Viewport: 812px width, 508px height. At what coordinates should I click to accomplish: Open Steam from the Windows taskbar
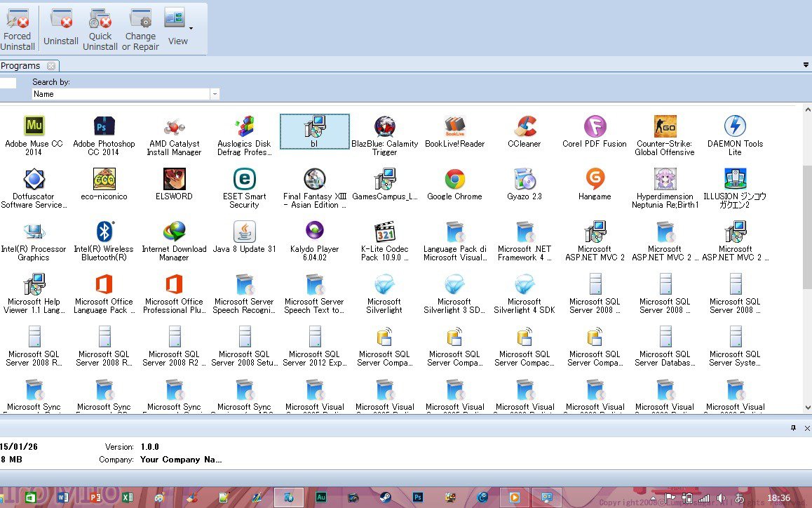(386, 497)
